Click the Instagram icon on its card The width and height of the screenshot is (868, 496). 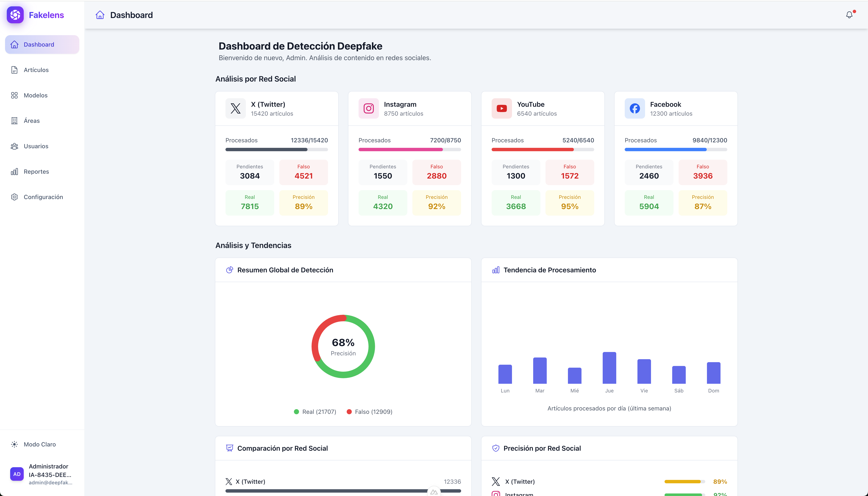tap(368, 108)
